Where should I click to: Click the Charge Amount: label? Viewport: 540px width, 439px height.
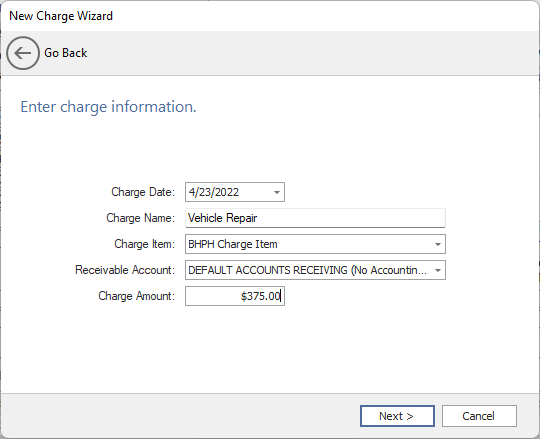(x=137, y=296)
